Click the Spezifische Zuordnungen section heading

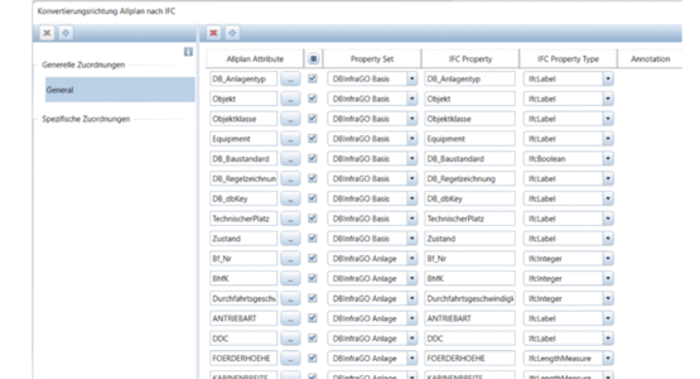[x=86, y=119]
